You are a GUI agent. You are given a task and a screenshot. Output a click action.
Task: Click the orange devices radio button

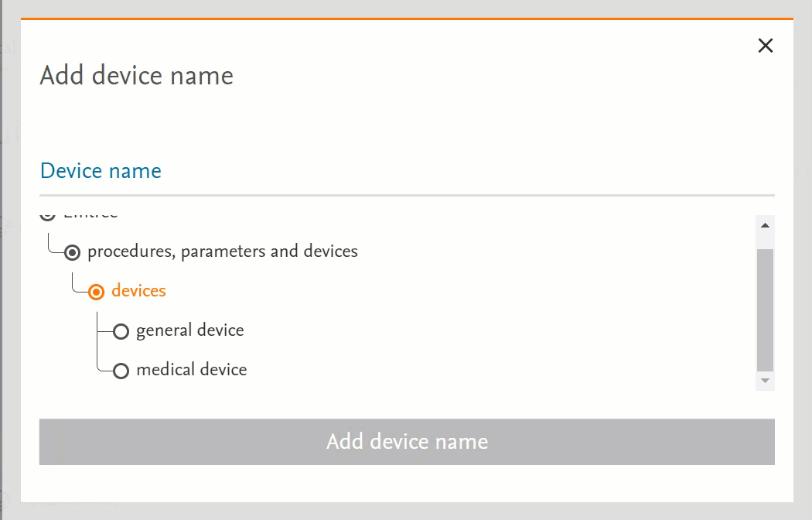(x=97, y=292)
